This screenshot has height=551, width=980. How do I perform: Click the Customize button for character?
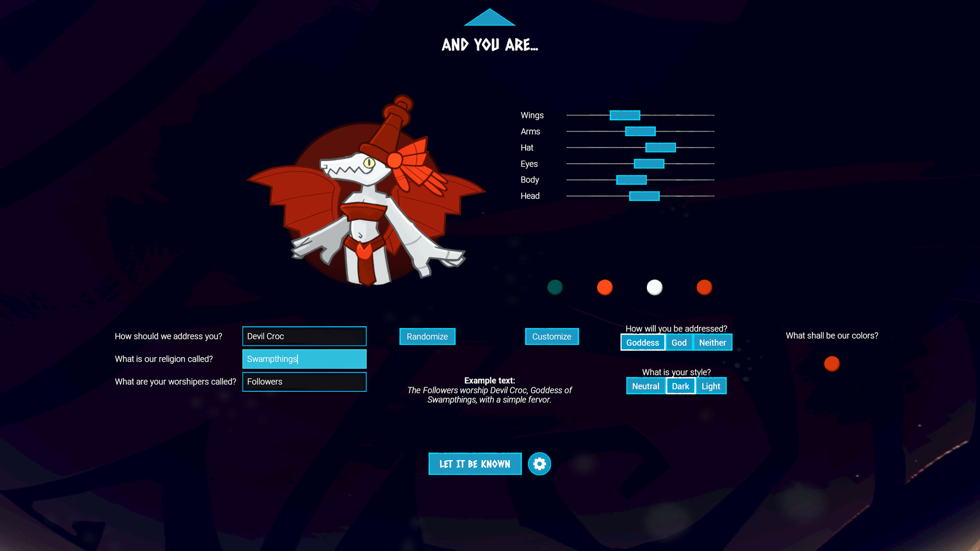[552, 336]
